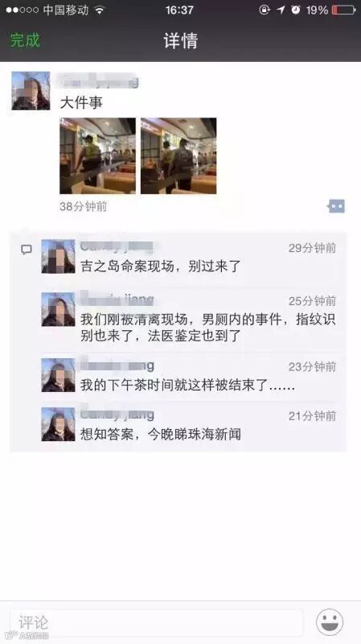
Task: Select comment about 指纹识别 and 法医鉴定
Action: pyautogui.click(x=207, y=328)
